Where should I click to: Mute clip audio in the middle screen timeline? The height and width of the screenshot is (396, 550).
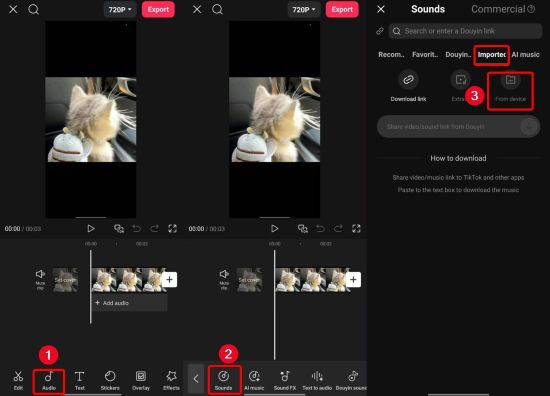(224, 279)
